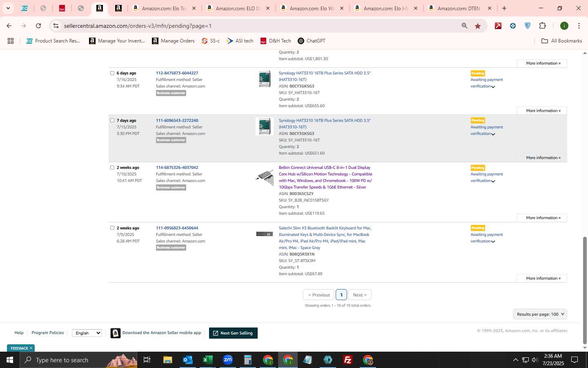Switch to Amazon.com: Elo Wa... tab
The height and width of the screenshot is (368, 588).
click(x=312, y=8)
